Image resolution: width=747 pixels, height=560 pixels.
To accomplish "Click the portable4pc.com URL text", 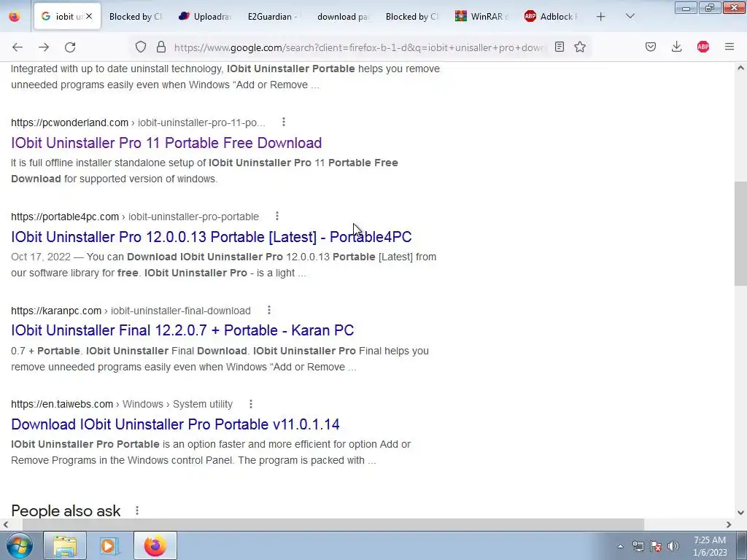I will pos(65,217).
